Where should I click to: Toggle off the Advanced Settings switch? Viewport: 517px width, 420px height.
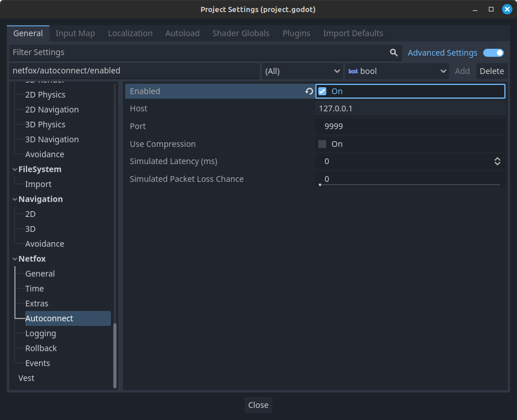[x=493, y=52]
